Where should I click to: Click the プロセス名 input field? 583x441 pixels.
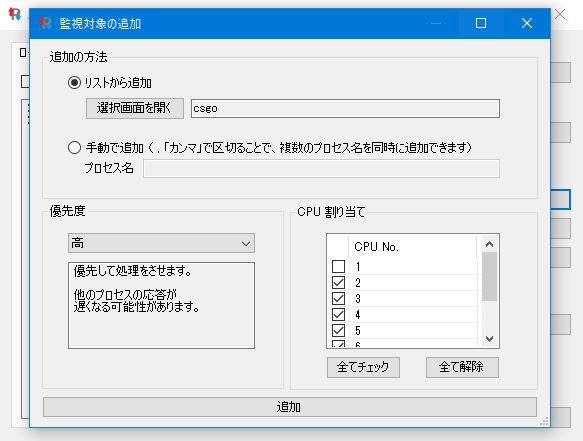[321, 169]
